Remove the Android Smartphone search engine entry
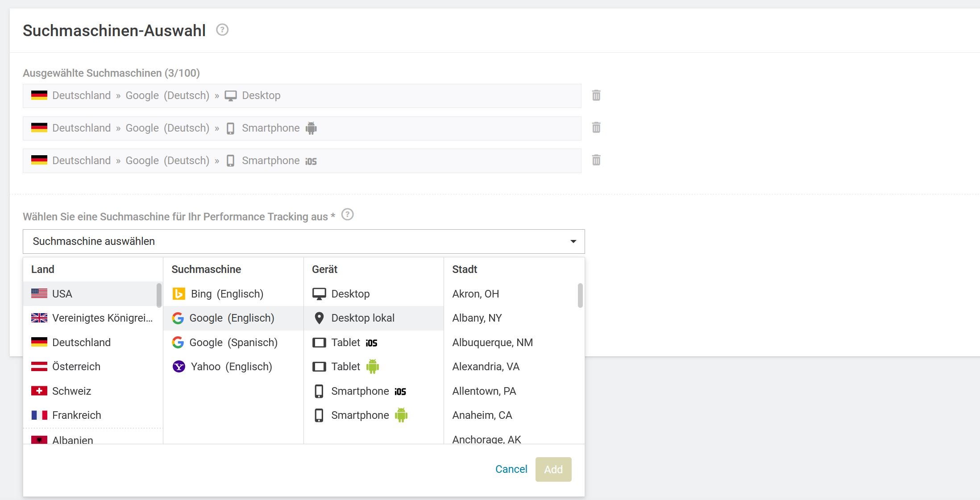Screen dimensions: 980x500 (596, 128)
